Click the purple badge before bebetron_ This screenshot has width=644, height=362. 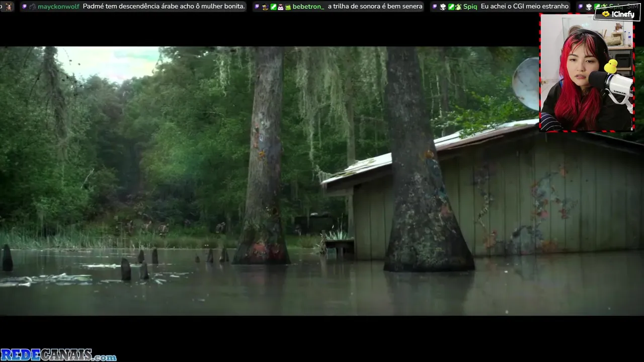(257, 7)
